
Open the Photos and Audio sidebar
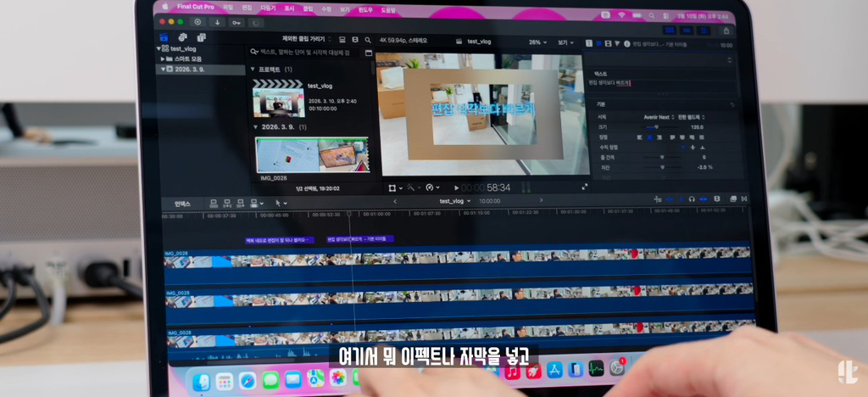tap(183, 37)
